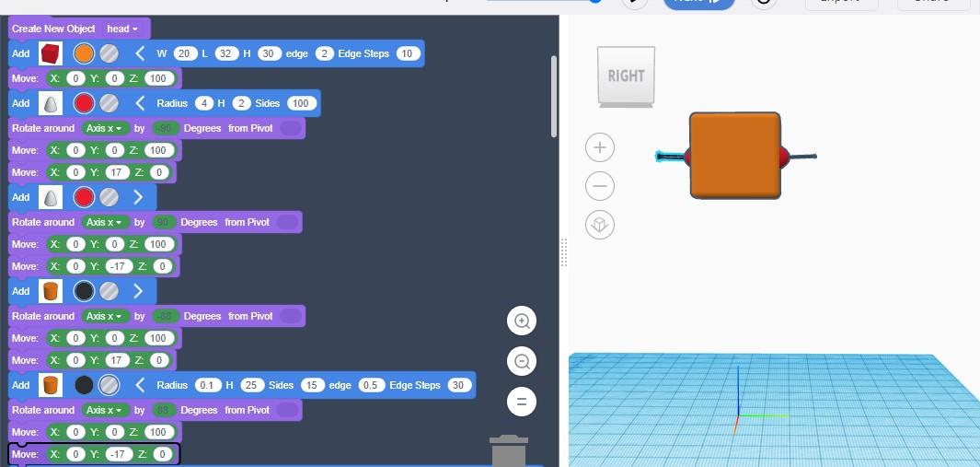The width and height of the screenshot is (980, 467).
Task: Click paraboloid icon in collapsed red Add block
Action: (51, 197)
